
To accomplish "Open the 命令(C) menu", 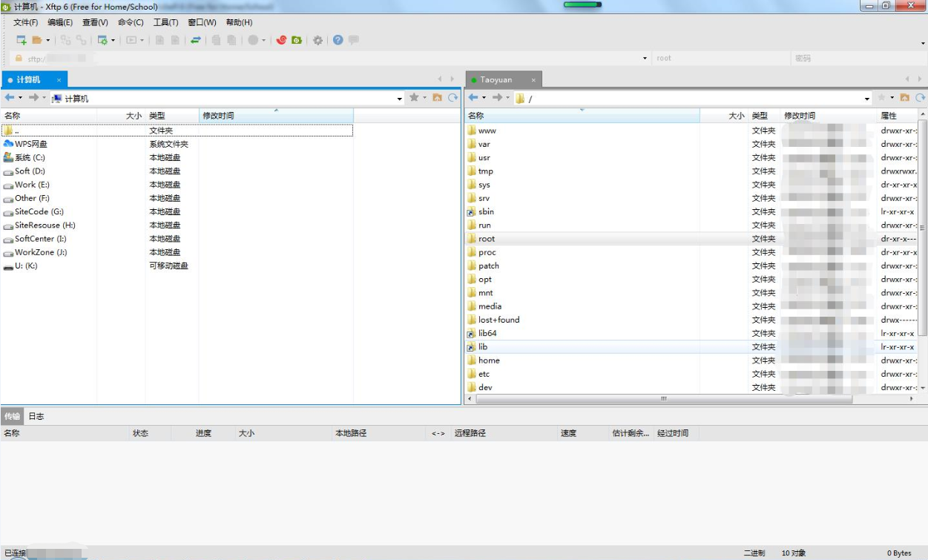I will click(131, 22).
